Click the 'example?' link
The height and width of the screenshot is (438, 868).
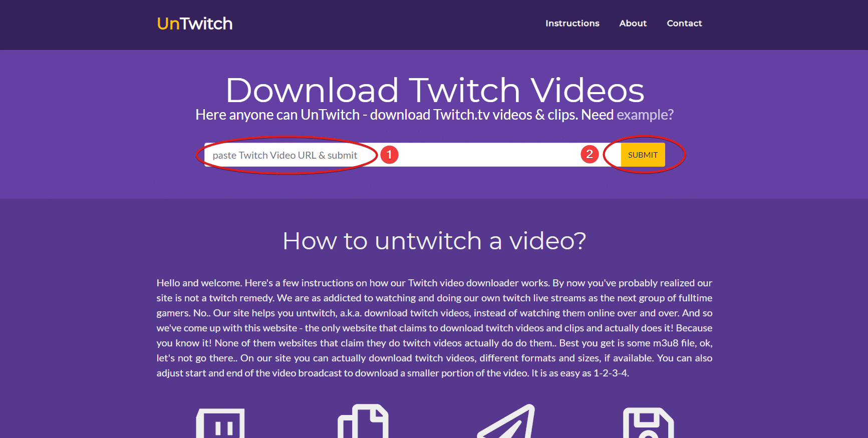tap(645, 115)
